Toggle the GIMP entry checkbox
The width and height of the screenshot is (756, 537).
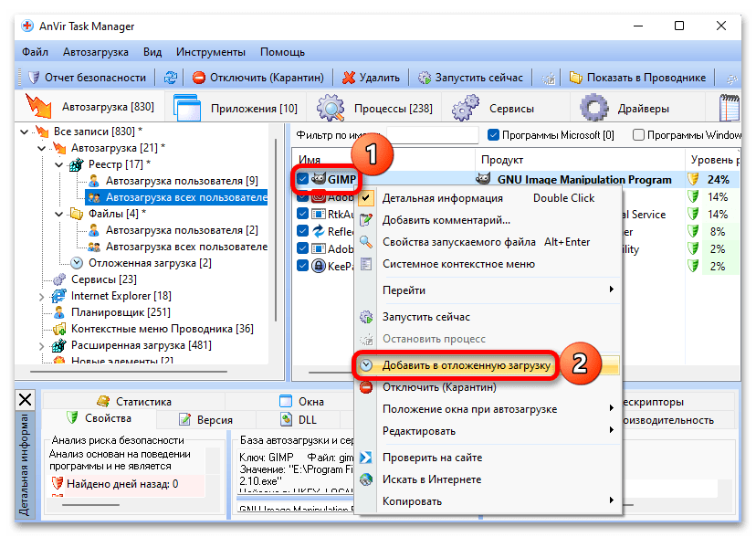(303, 179)
